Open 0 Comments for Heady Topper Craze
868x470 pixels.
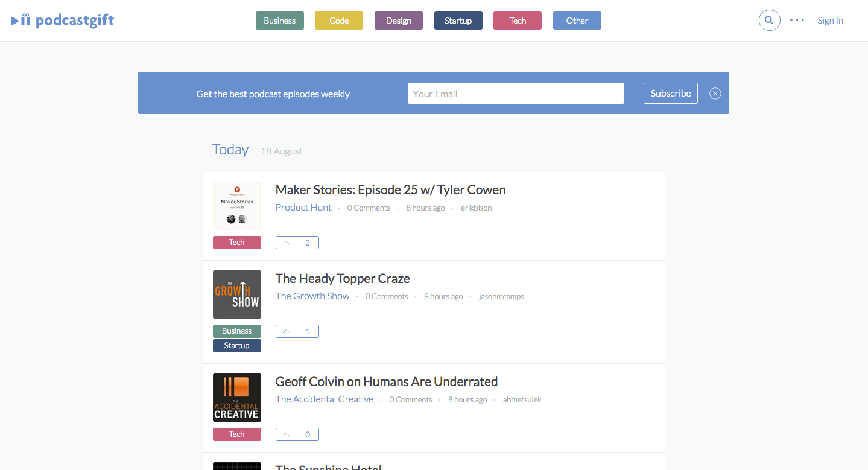pyautogui.click(x=387, y=296)
